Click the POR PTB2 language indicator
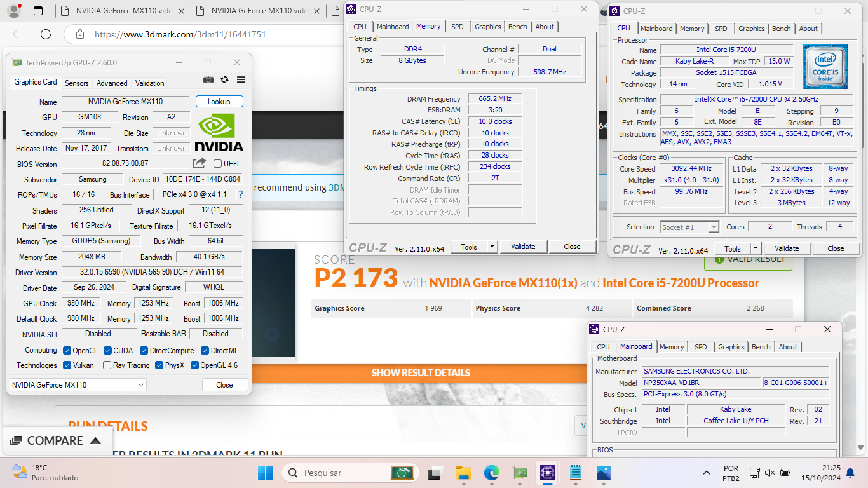 pos(731,473)
